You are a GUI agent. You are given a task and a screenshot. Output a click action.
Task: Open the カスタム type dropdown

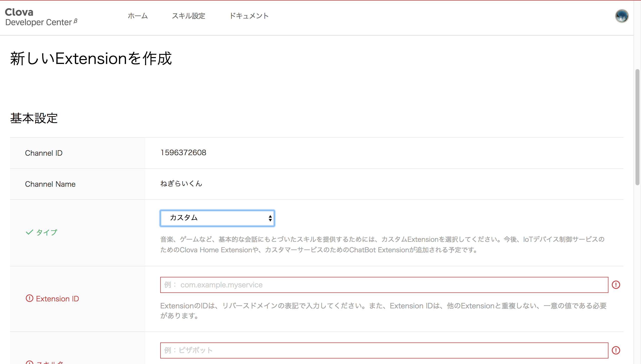point(217,218)
